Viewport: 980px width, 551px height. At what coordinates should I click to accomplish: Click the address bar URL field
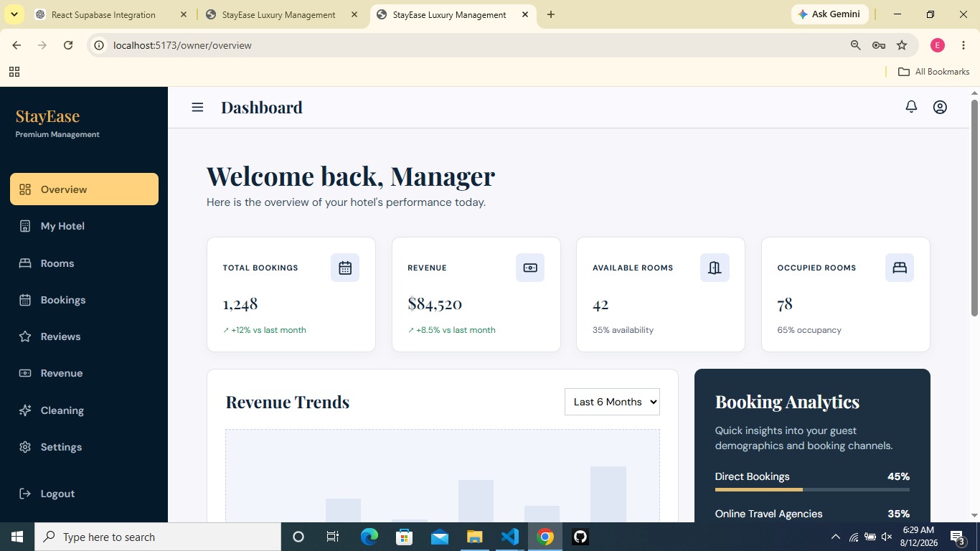pos(473,45)
